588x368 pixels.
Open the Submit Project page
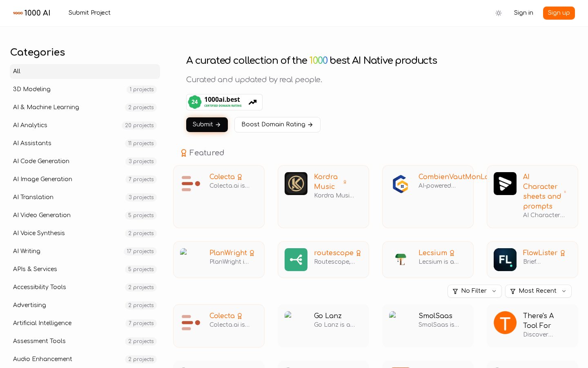click(89, 13)
